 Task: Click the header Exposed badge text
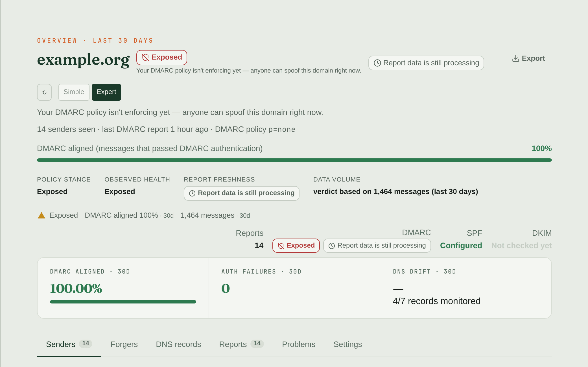click(x=167, y=57)
